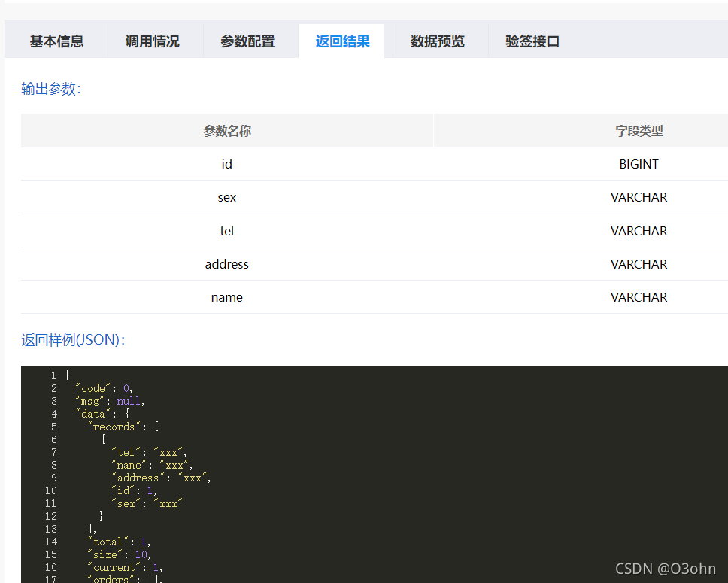Switch to the 基本信息 tab
This screenshot has width=728, height=583.
(56, 41)
